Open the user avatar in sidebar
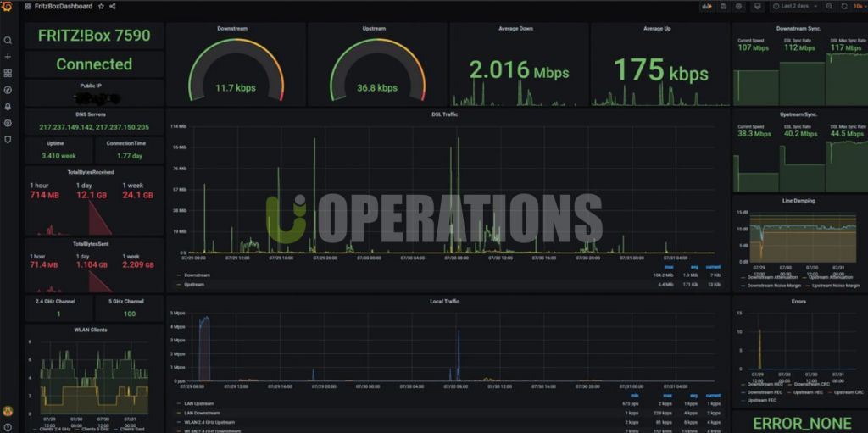 coord(8,411)
